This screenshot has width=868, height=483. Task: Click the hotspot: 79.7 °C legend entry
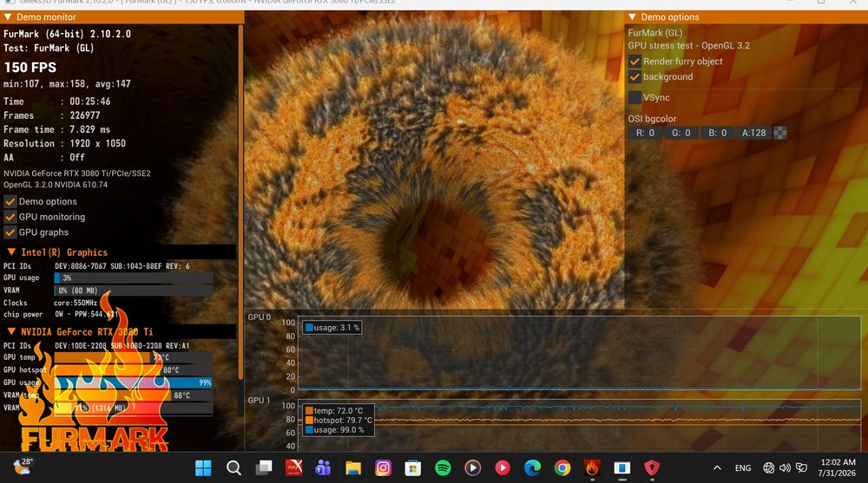(x=339, y=421)
